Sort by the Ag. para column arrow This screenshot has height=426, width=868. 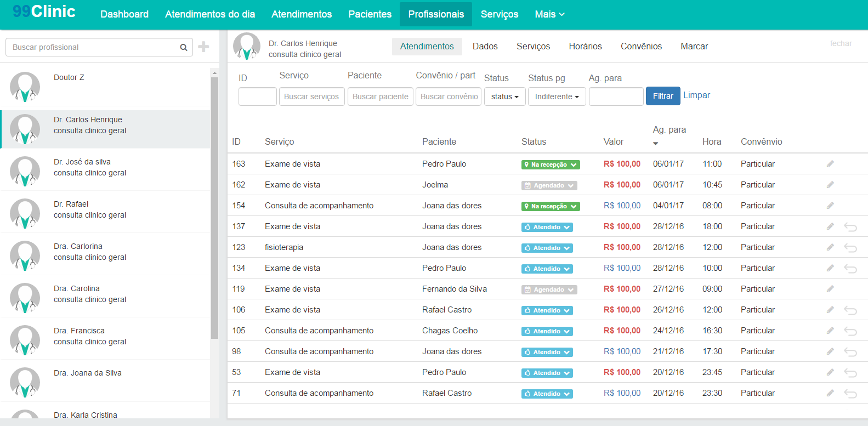tap(656, 144)
